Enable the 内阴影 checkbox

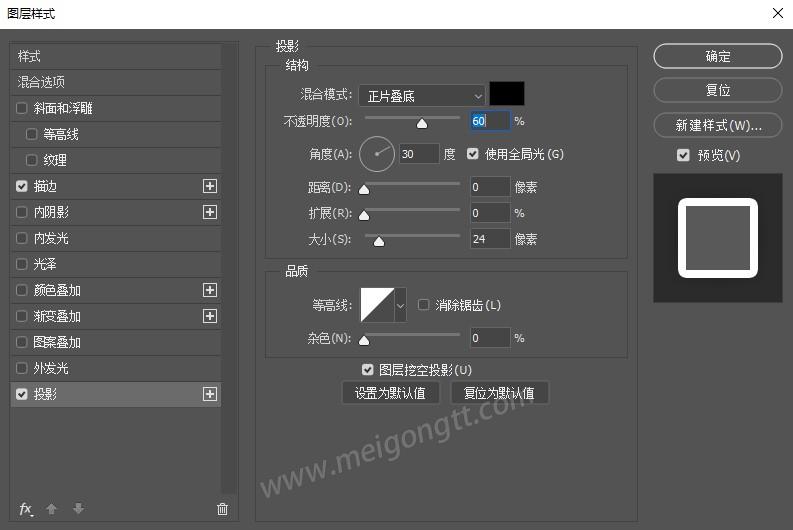21,212
